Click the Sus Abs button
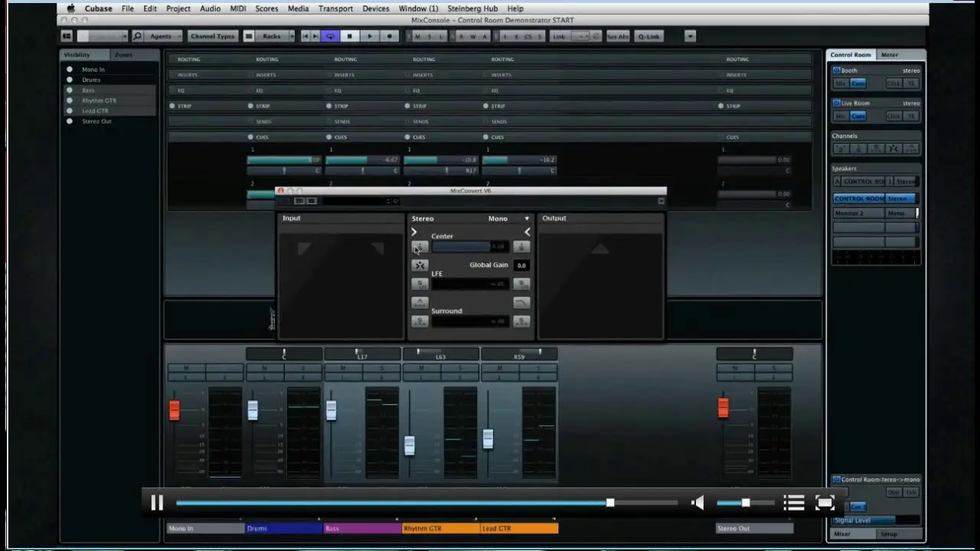 (618, 36)
